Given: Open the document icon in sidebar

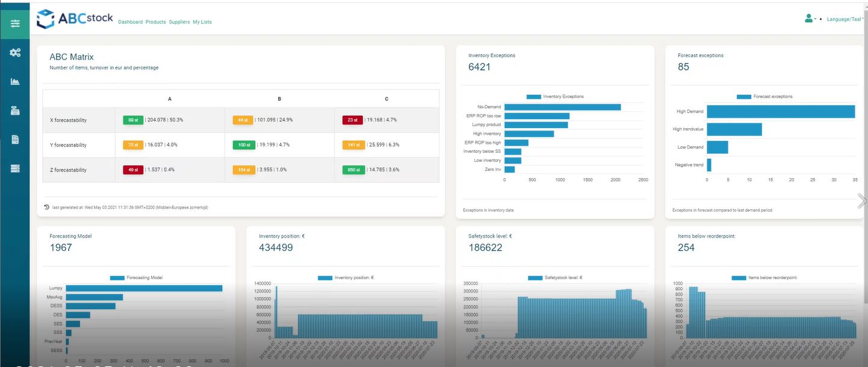Looking at the screenshot, I should click(x=15, y=140).
